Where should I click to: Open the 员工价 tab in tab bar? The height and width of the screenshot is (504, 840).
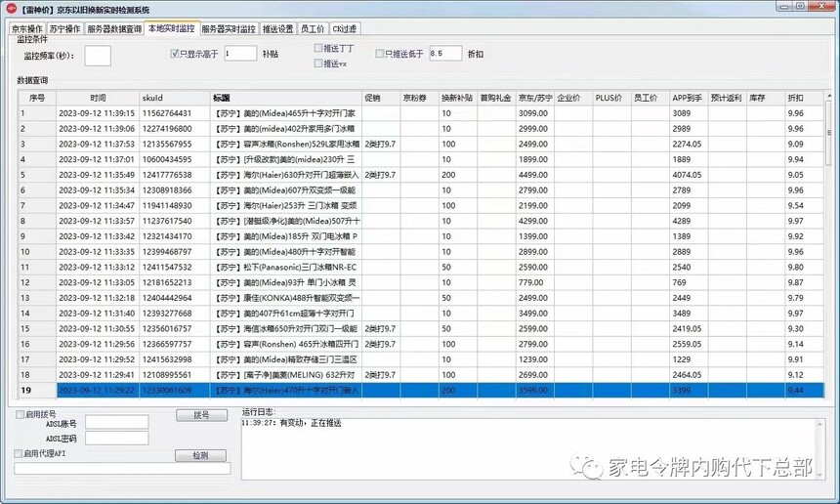click(x=313, y=29)
